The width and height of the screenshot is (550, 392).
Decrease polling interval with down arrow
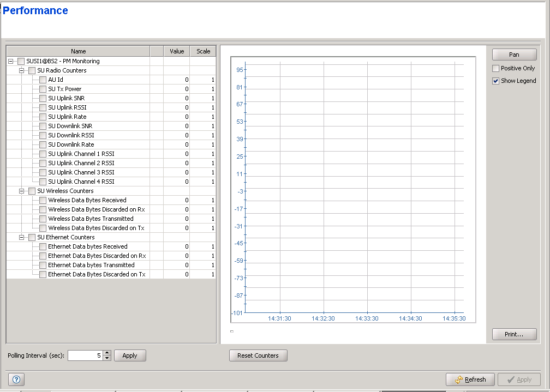pos(107,358)
